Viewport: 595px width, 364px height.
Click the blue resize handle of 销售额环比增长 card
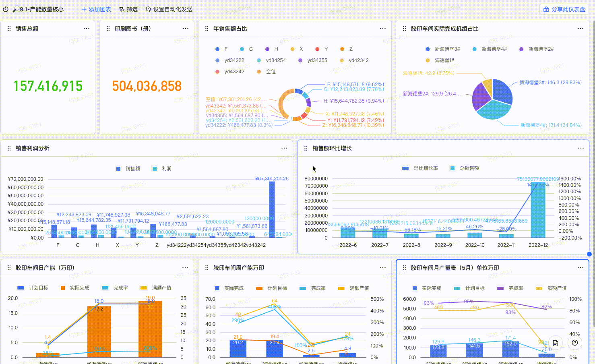pyautogui.click(x=589, y=254)
